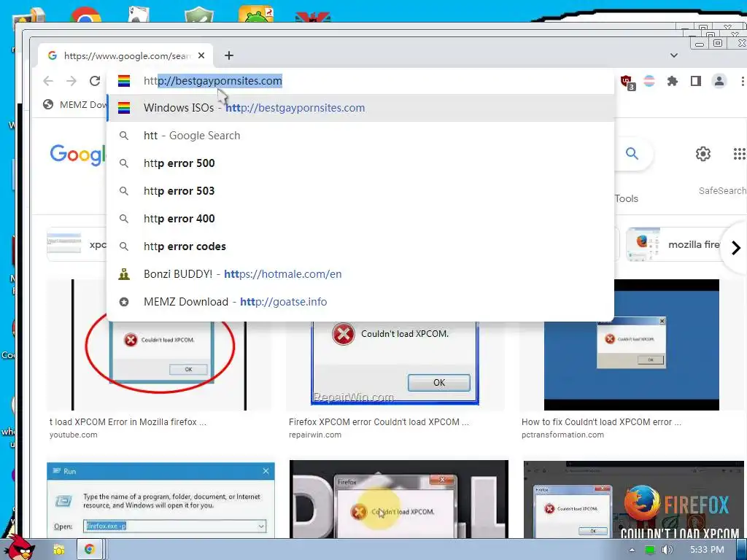Open Chrome's three-dot menu
This screenshot has height=560, width=747.
pos(742,82)
